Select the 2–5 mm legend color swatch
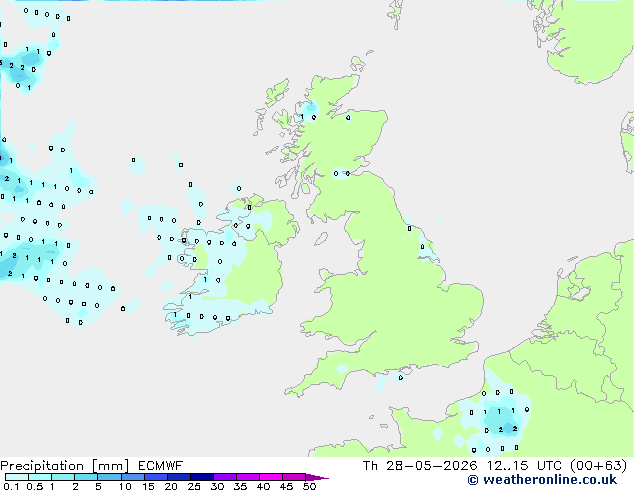634x490 pixels. 86,477
